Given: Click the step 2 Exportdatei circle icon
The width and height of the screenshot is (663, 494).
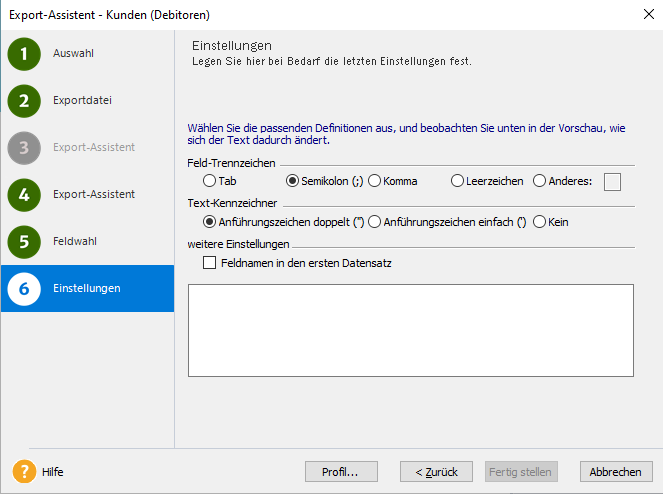Looking at the screenshot, I should 24,101.
